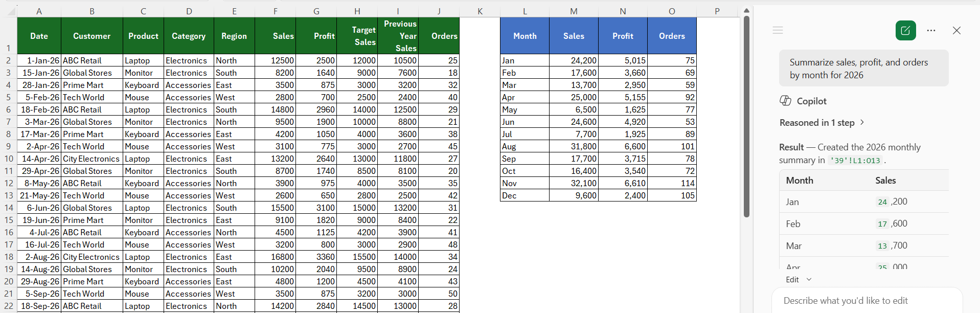The image size is (980, 313).
Task: Click 'Month' column header in Copilot result
Action: coord(800,181)
